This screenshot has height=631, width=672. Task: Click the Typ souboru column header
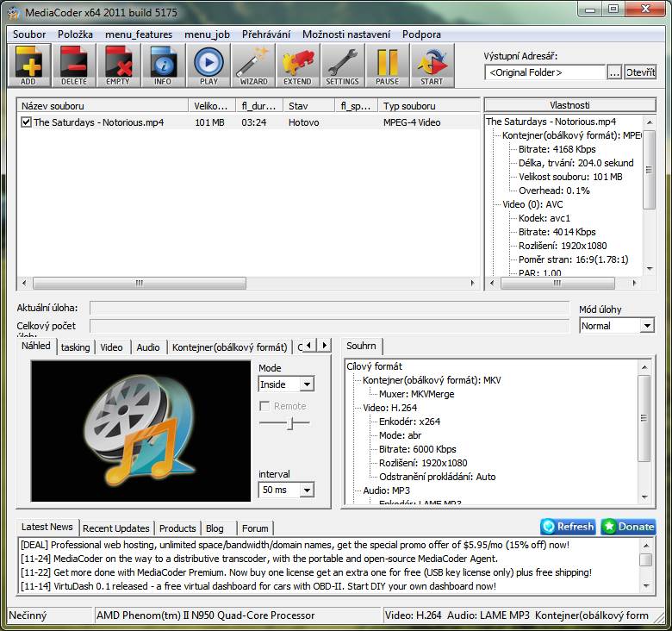(x=428, y=106)
